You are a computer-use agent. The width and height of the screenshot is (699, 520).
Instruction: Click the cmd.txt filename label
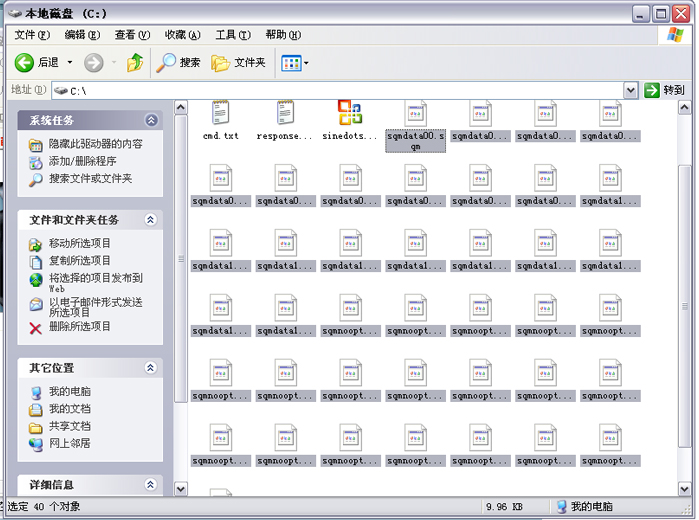[221, 136]
